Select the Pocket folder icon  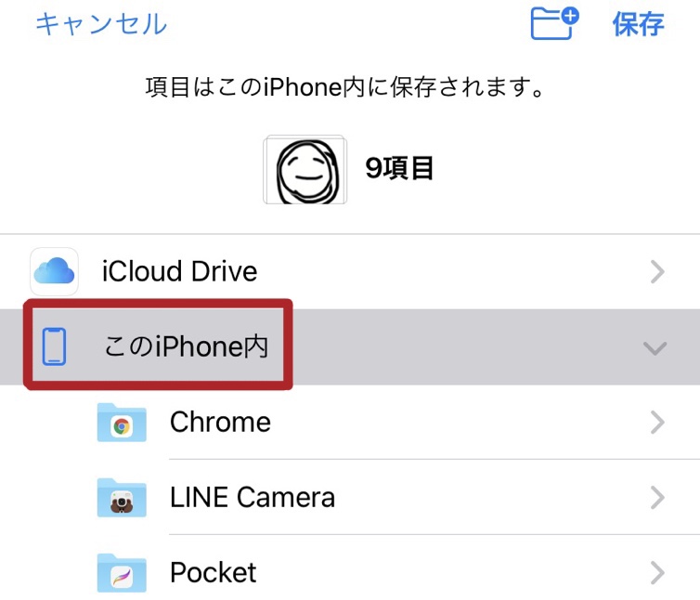pyautogui.click(x=122, y=573)
